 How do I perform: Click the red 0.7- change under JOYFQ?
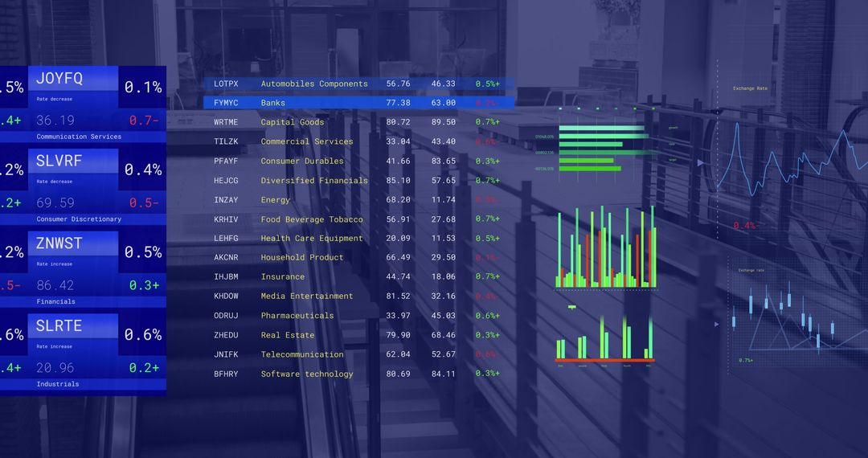[x=144, y=120]
